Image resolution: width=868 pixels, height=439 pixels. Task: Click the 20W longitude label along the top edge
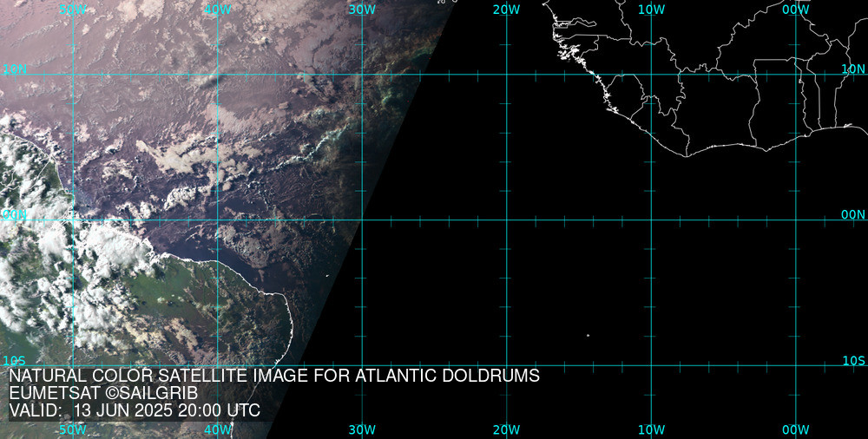pos(507,10)
